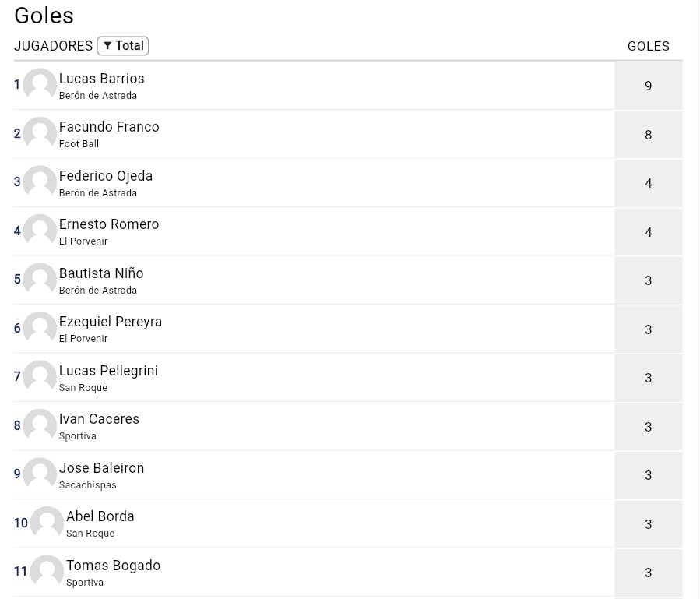
Task: Click the JUGADORES column label
Action: tap(53, 46)
